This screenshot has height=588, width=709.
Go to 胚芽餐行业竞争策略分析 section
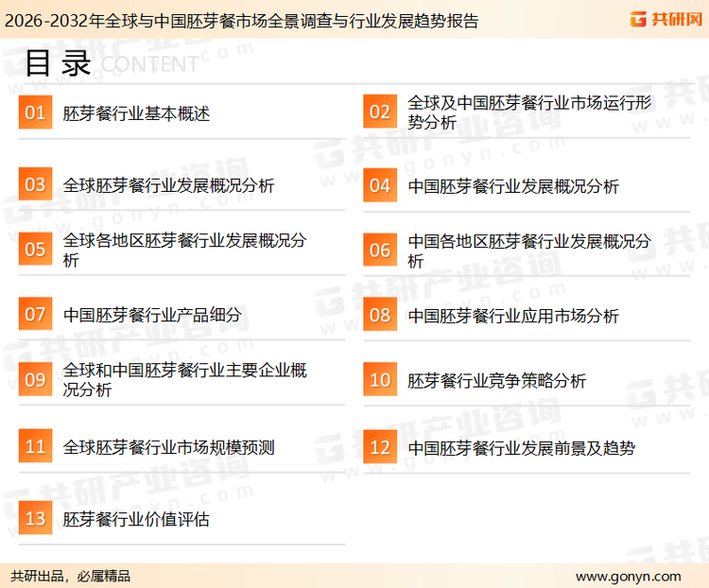tap(496, 381)
